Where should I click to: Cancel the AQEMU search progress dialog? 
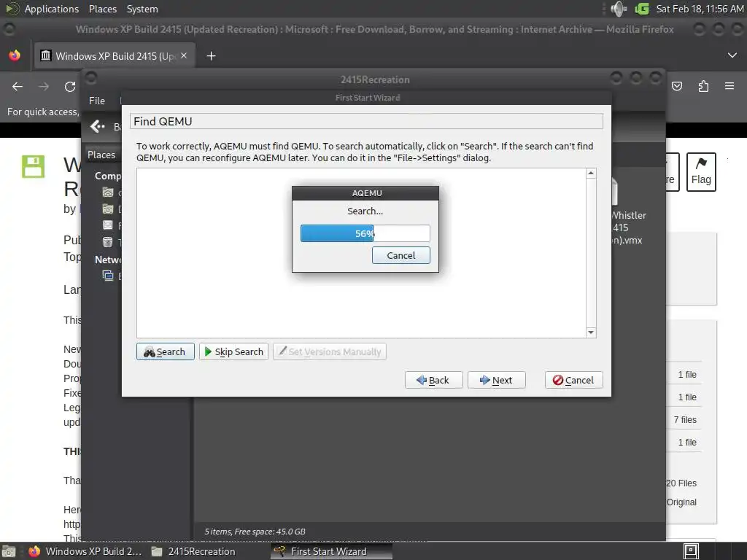(x=400, y=255)
